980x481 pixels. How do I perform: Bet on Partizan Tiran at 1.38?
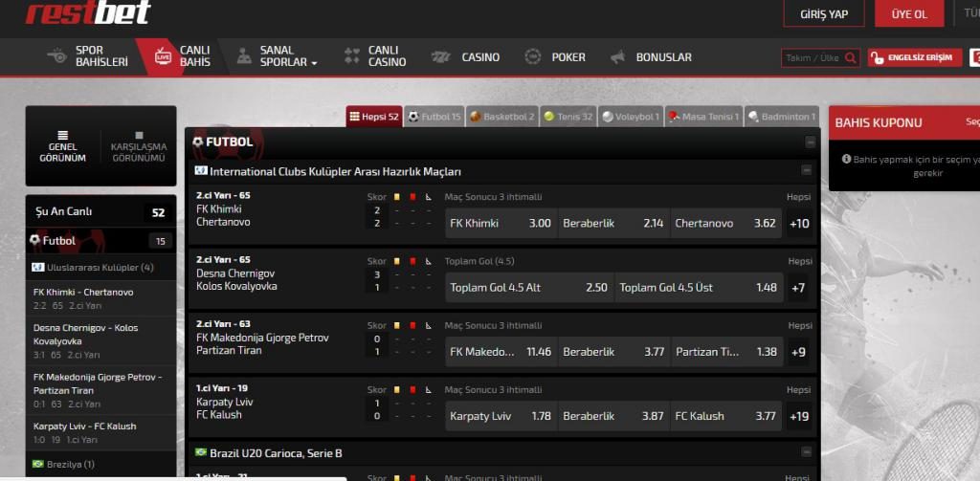(726, 352)
